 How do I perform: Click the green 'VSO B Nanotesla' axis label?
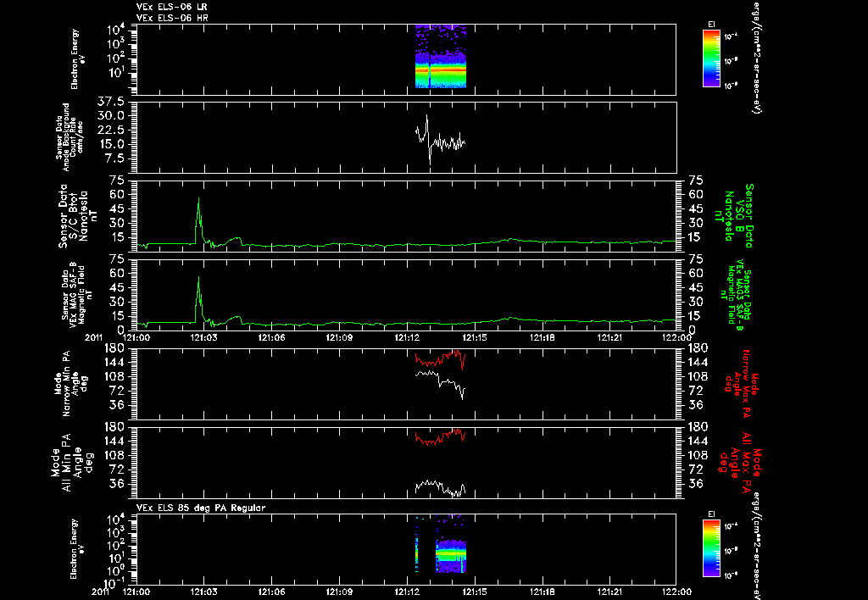pyautogui.click(x=735, y=215)
